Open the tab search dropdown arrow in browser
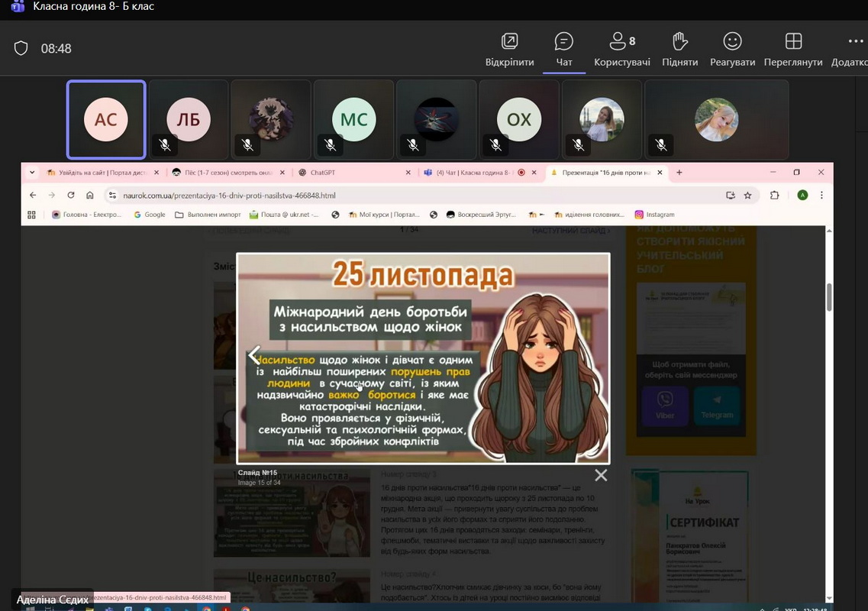868x611 pixels. pyautogui.click(x=32, y=173)
